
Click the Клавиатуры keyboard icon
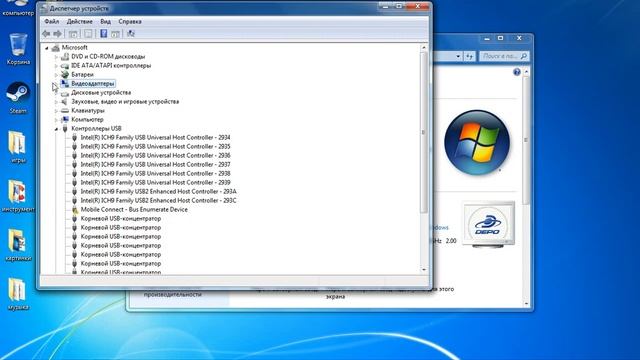click(x=65, y=111)
